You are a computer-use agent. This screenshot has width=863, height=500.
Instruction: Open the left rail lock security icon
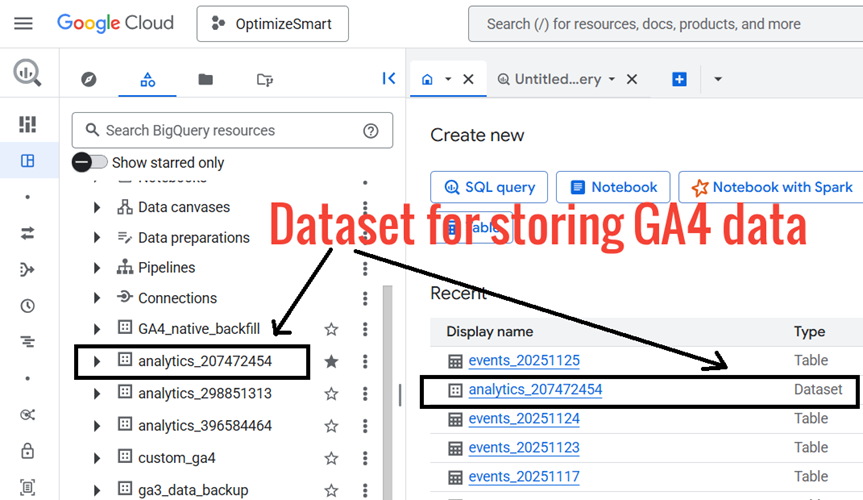[28, 451]
